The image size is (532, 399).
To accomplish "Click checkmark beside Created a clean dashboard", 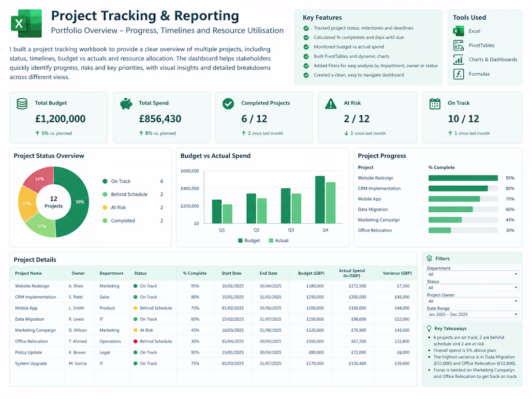I will [306, 75].
